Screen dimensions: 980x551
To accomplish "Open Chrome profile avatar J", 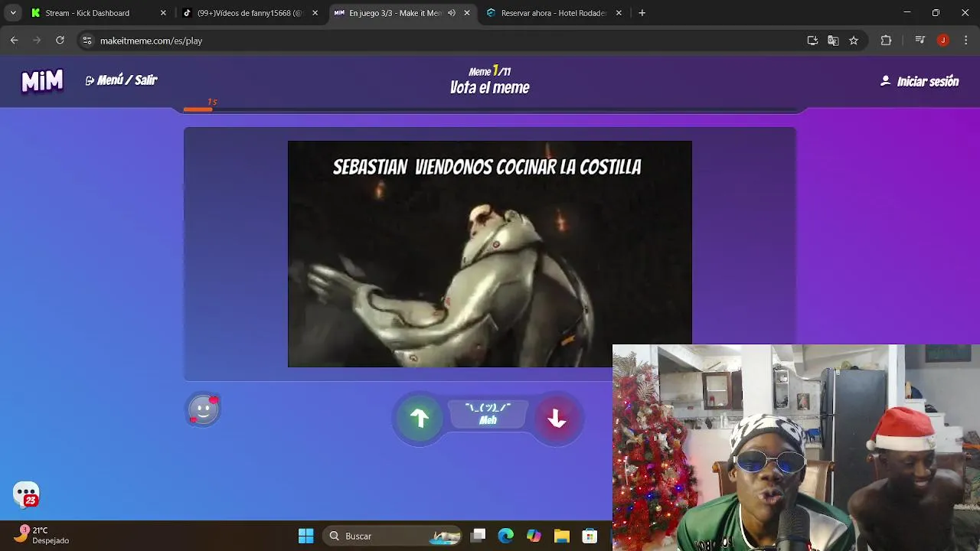I will click(943, 41).
